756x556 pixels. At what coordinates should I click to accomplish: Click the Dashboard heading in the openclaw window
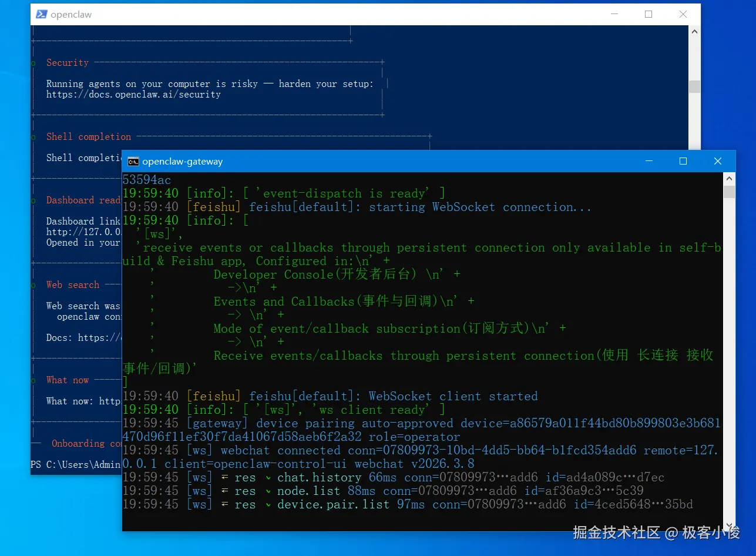(84, 200)
